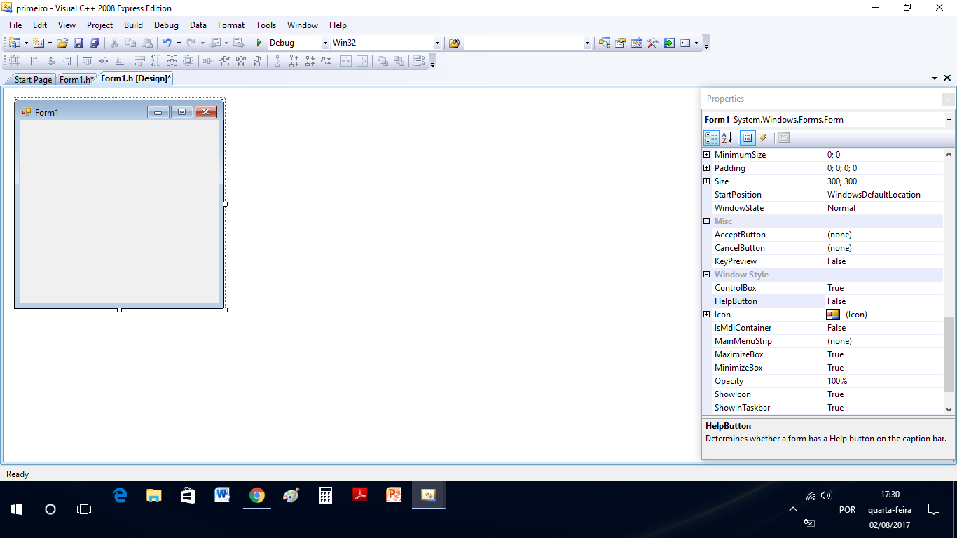Click the Events lightning bolt icon

coord(763,138)
